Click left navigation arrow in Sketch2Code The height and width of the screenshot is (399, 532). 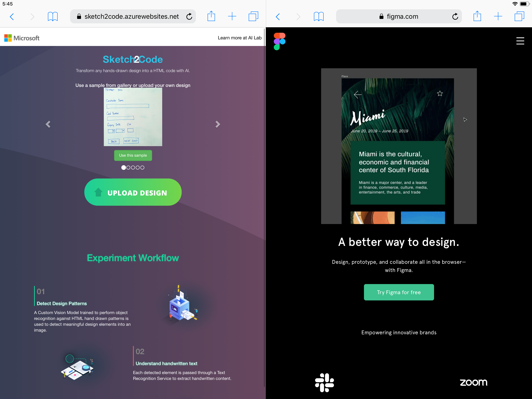click(x=48, y=124)
